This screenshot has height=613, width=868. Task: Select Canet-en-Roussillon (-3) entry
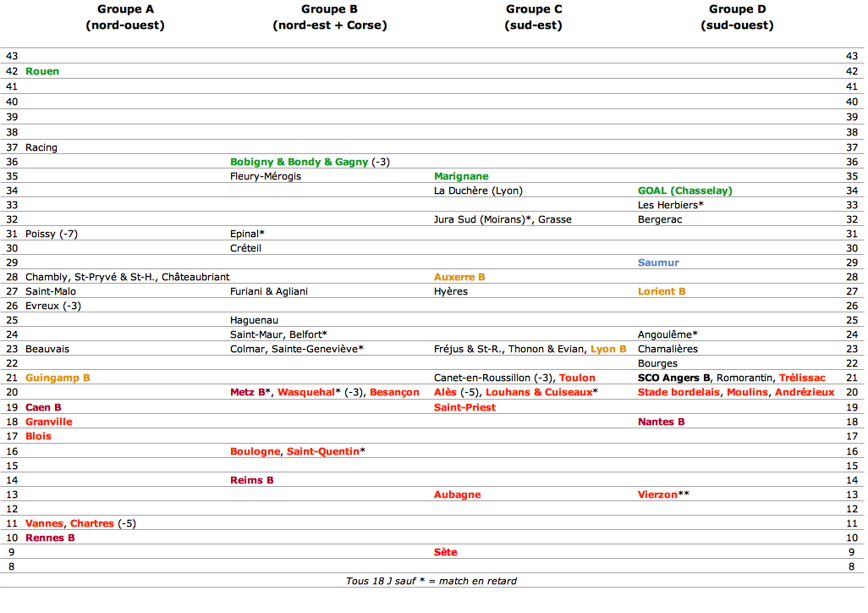492,378
